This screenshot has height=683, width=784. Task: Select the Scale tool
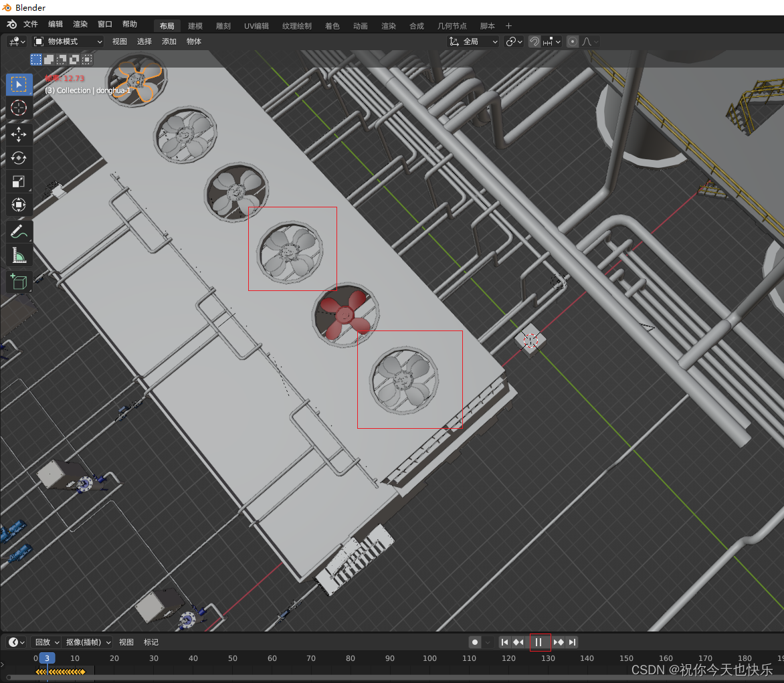pos(19,181)
